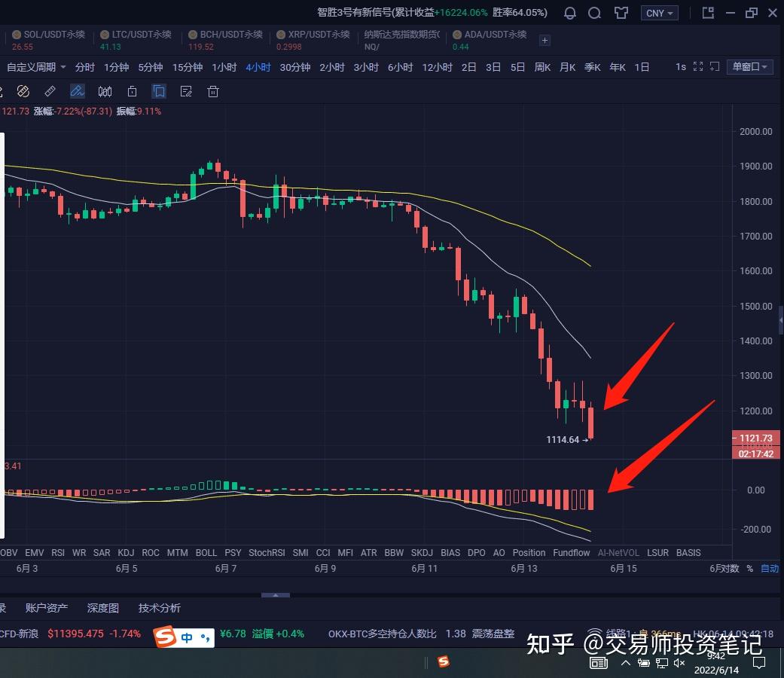Switch to the Nasdaq index futures tab

click(x=401, y=40)
